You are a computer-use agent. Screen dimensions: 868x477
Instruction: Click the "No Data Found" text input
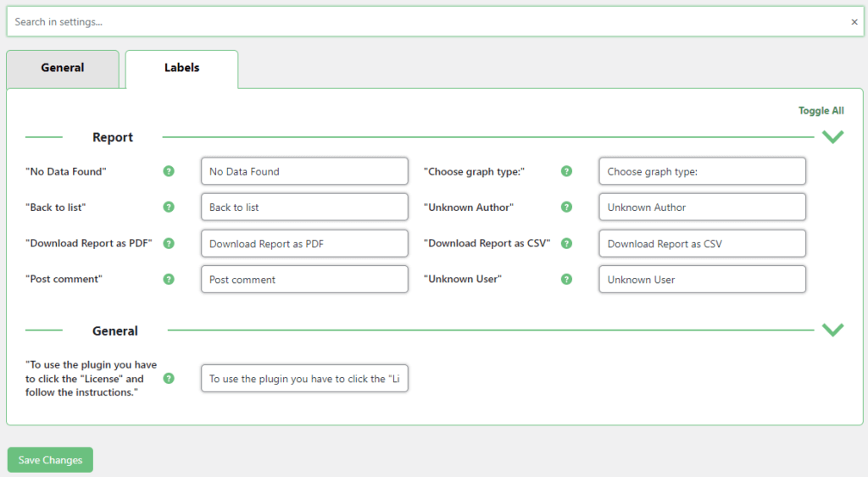click(x=304, y=171)
